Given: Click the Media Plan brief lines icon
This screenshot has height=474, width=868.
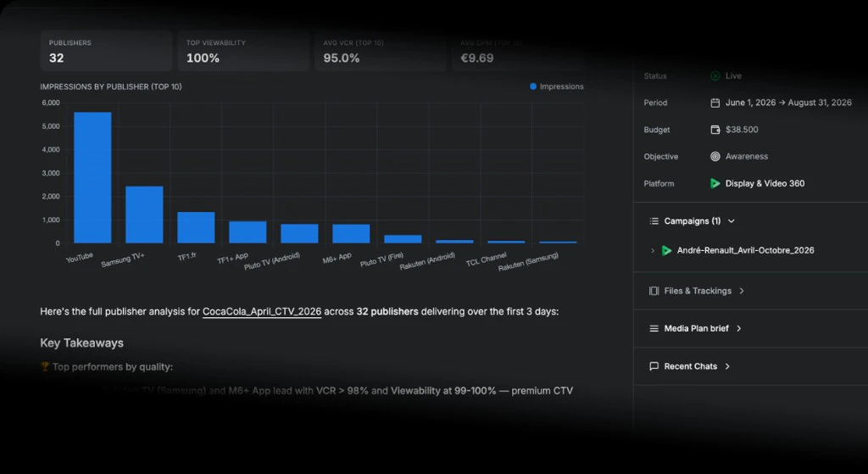Looking at the screenshot, I should pyautogui.click(x=654, y=328).
